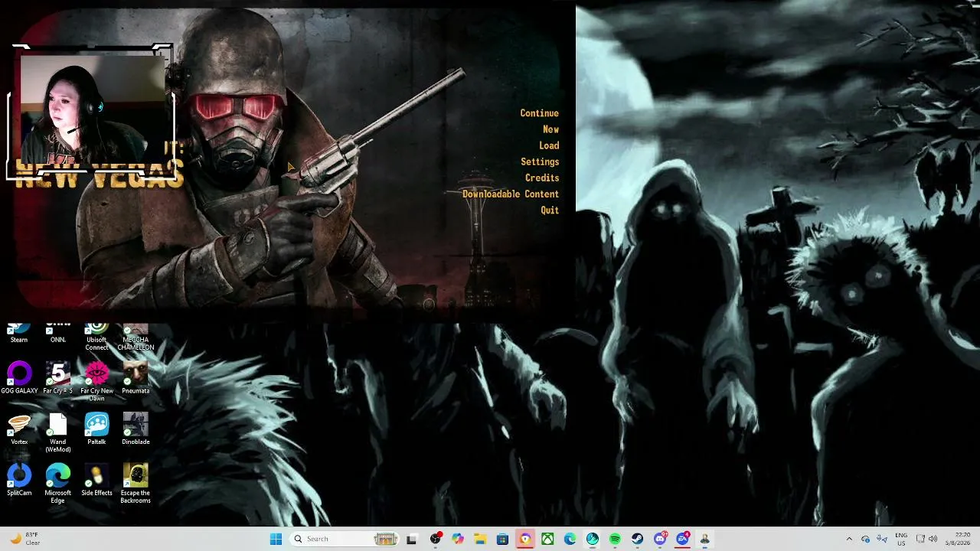Open Microsoft Edge from the taskbar
This screenshot has width=980, height=551.
click(x=570, y=539)
